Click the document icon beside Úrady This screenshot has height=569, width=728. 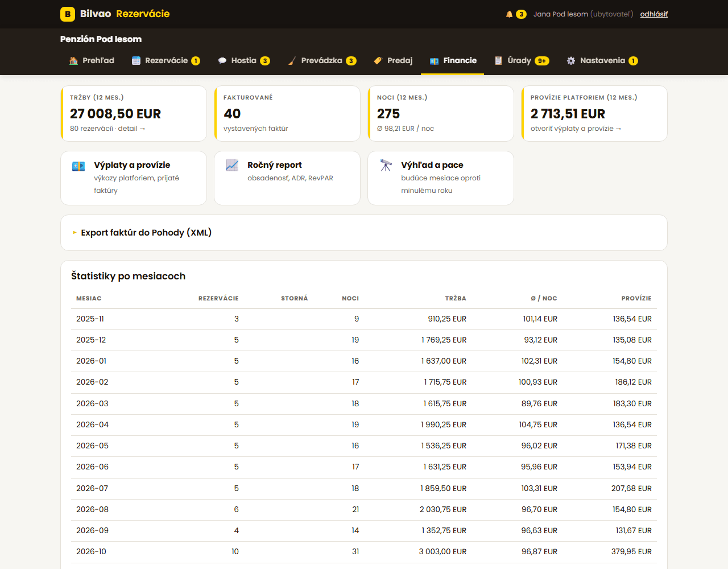pos(499,61)
